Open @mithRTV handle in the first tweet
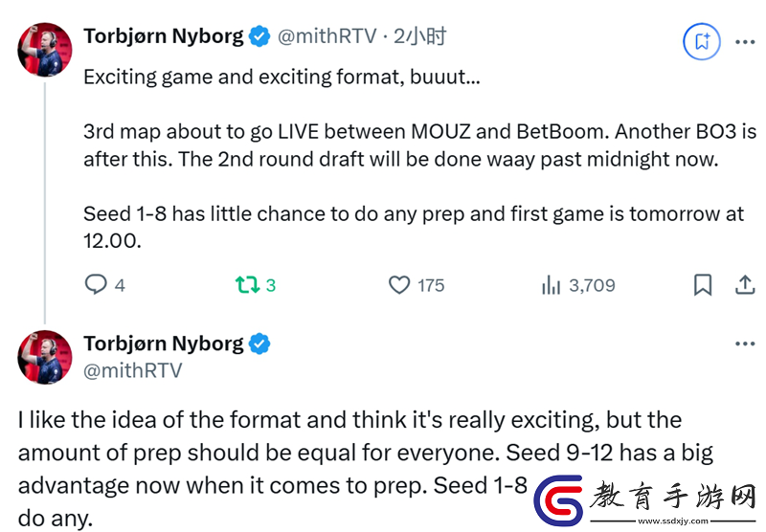The height and width of the screenshot is (532, 766). tap(327, 36)
